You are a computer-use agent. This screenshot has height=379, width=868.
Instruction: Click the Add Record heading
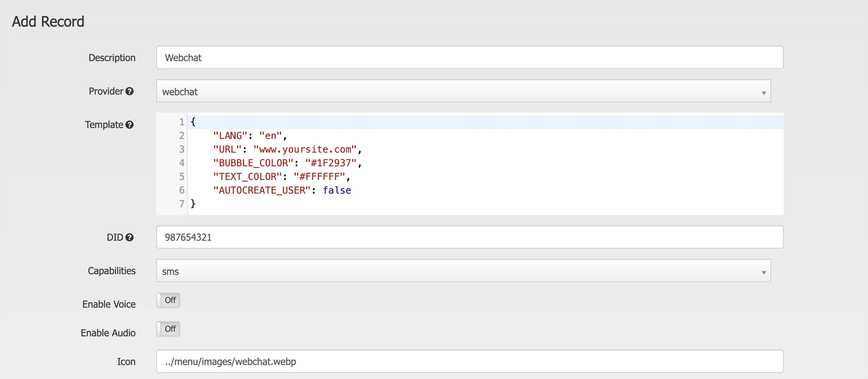[x=48, y=21]
